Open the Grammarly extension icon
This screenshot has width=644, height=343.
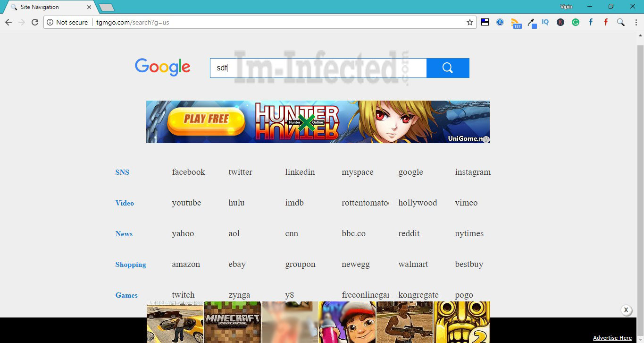coord(575,22)
